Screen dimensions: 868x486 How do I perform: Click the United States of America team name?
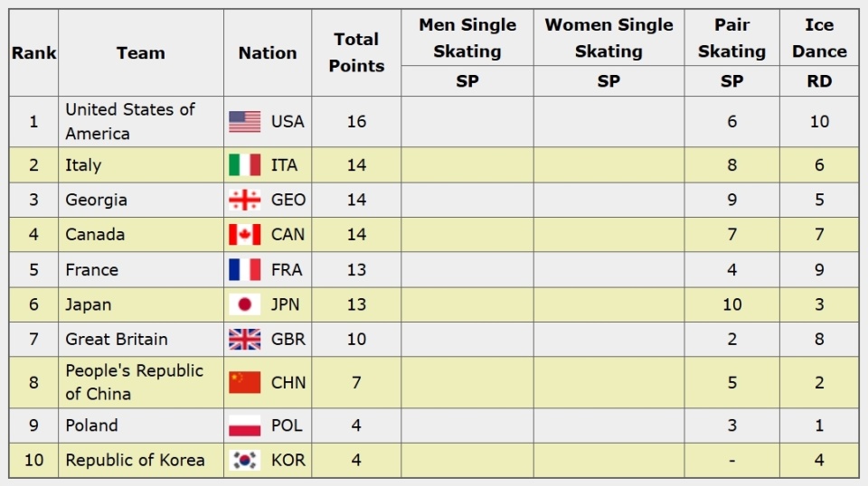tap(129, 121)
